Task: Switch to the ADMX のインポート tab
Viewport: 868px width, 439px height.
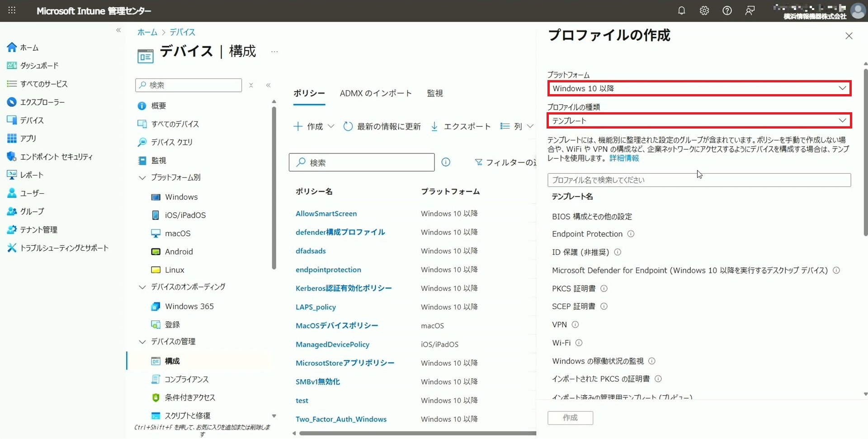Action: pyautogui.click(x=376, y=93)
